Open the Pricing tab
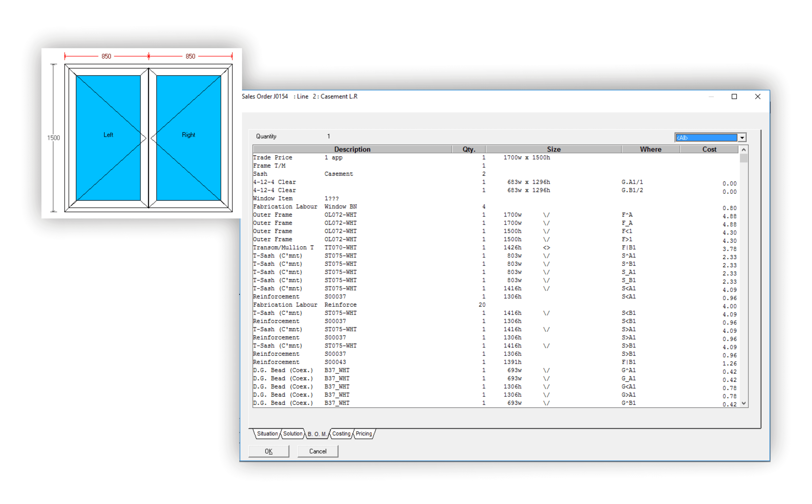The height and width of the screenshot is (504, 812). pos(364,434)
